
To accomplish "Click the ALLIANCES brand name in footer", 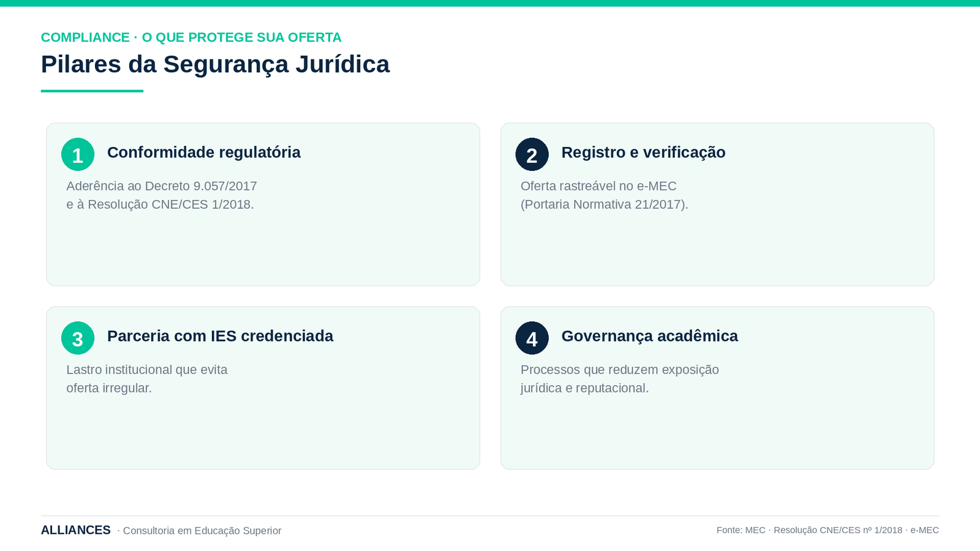I will point(76,530).
